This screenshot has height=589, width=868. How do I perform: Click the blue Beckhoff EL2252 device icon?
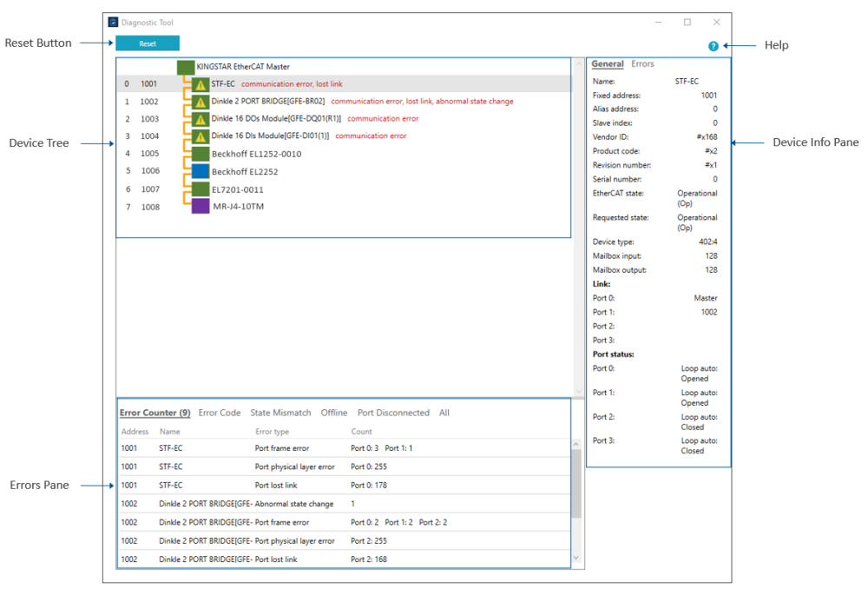(x=201, y=171)
